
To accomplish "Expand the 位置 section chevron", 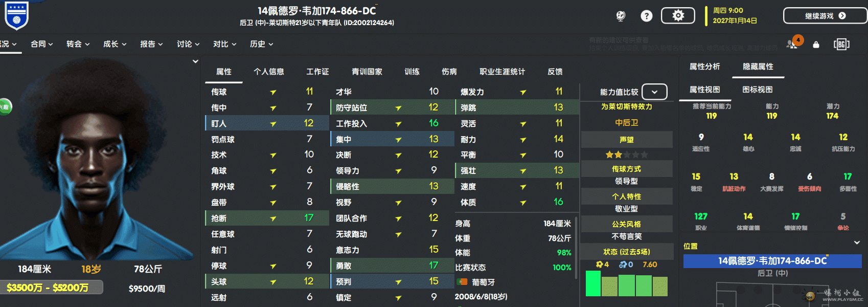I will 857,243.
